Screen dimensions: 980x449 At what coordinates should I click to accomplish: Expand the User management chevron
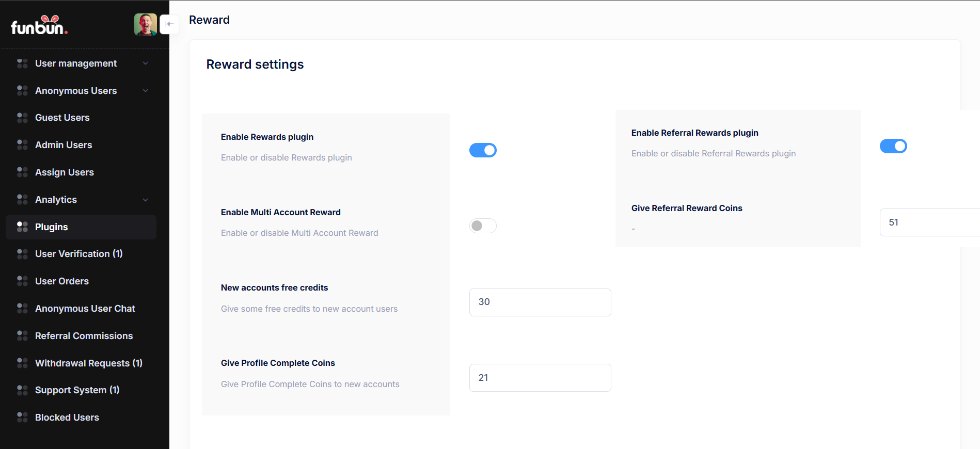[x=146, y=63]
